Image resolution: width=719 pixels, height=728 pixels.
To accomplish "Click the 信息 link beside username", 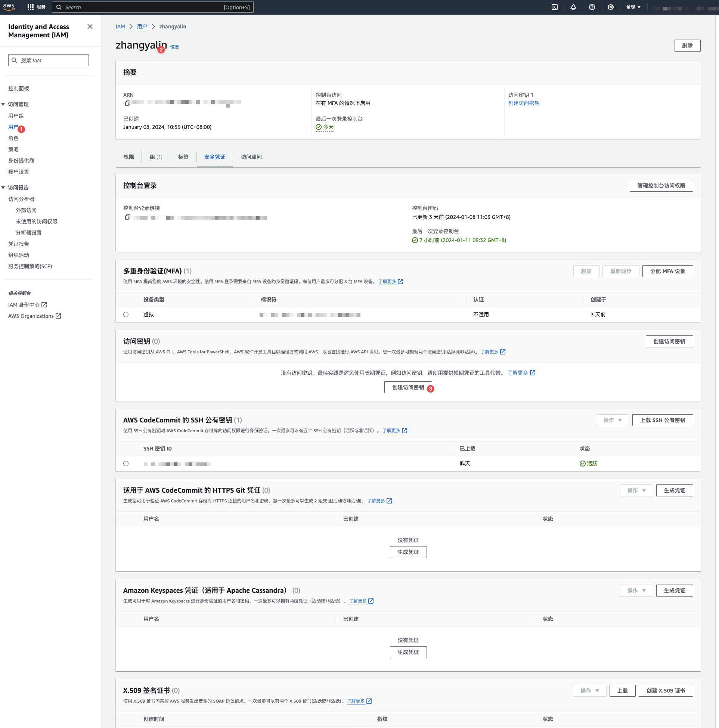I will (x=174, y=47).
